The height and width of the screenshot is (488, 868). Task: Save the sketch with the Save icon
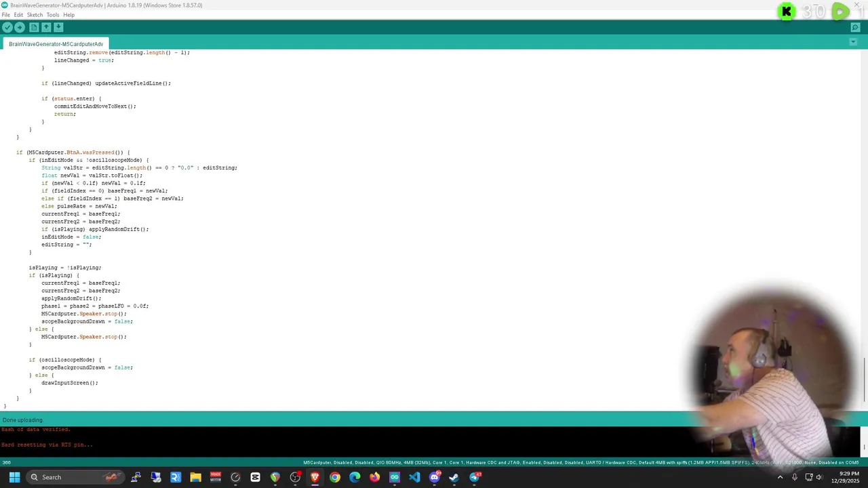[58, 27]
